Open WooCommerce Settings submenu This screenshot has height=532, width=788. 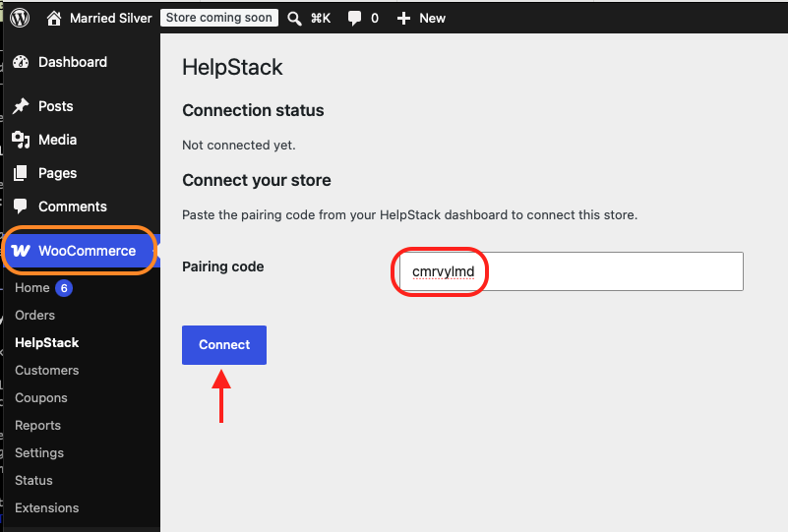tap(39, 453)
